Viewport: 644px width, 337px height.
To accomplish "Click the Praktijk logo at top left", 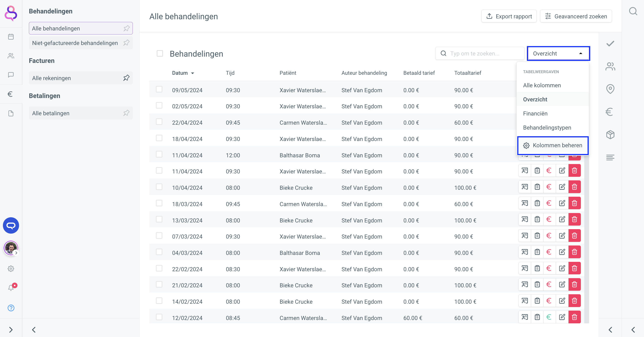I will click(11, 13).
